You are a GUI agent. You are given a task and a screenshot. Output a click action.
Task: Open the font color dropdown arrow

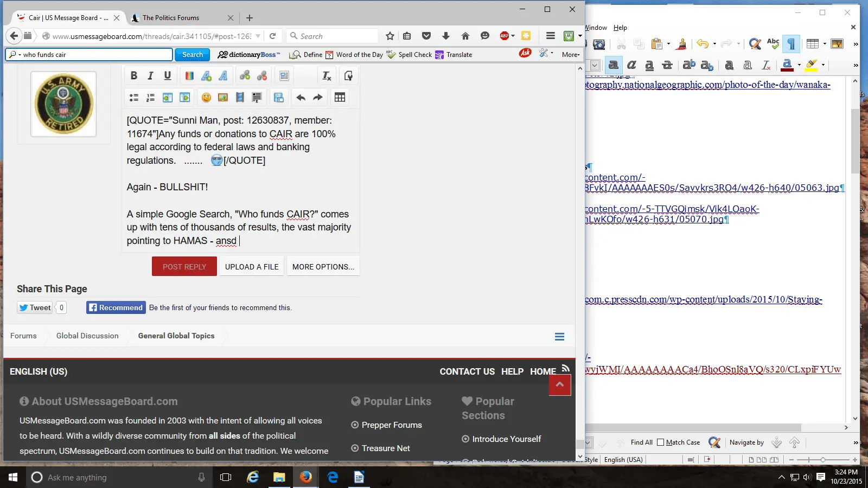pos(799,65)
